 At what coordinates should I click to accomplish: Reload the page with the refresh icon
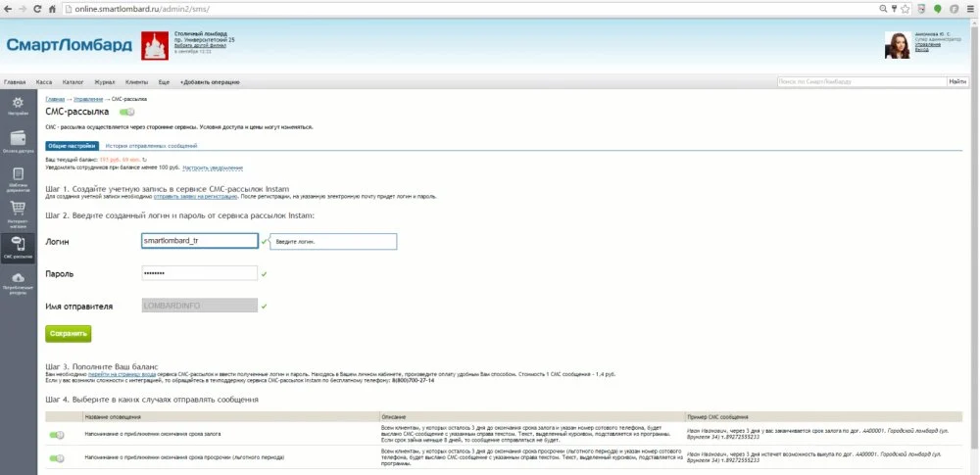tap(37, 10)
